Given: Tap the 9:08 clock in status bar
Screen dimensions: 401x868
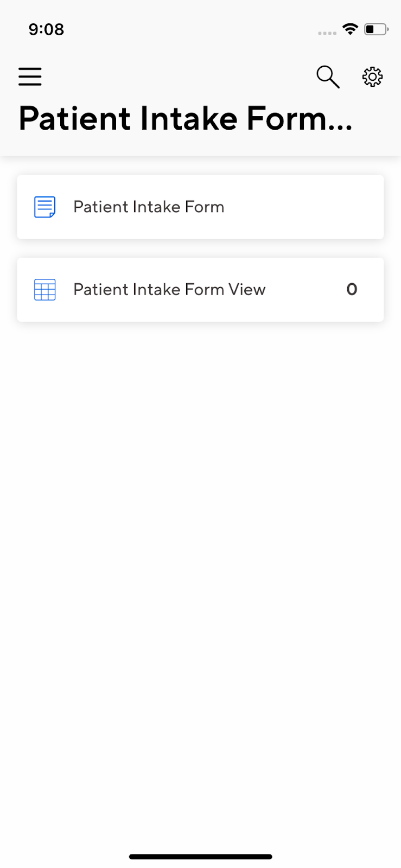Looking at the screenshot, I should pos(47,29).
